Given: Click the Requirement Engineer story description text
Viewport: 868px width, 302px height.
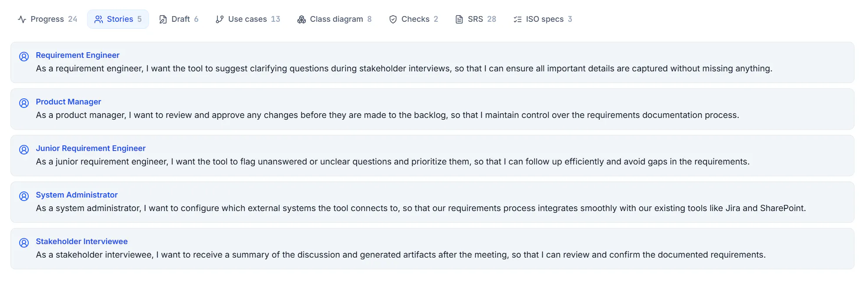Looking at the screenshot, I should tap(404, 69).
